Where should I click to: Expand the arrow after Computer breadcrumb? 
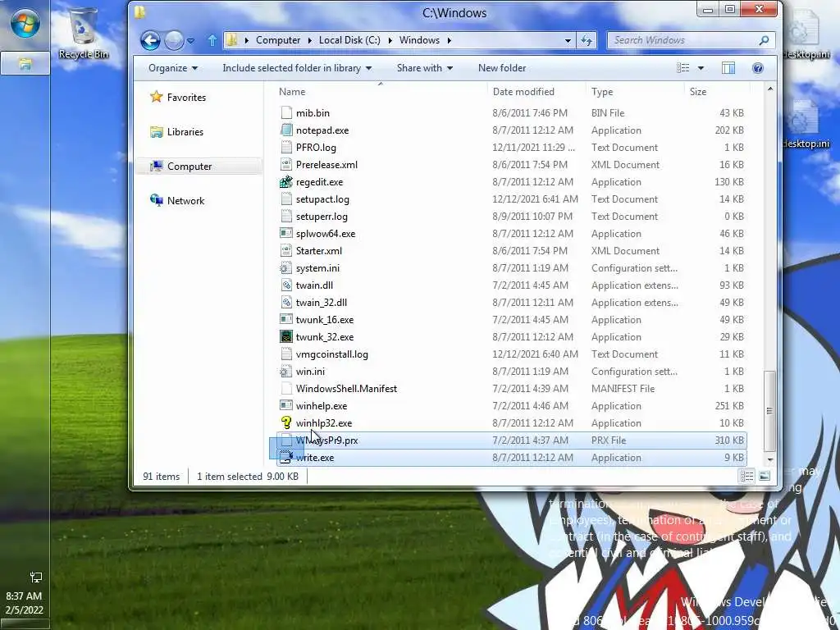coord(309,40)
